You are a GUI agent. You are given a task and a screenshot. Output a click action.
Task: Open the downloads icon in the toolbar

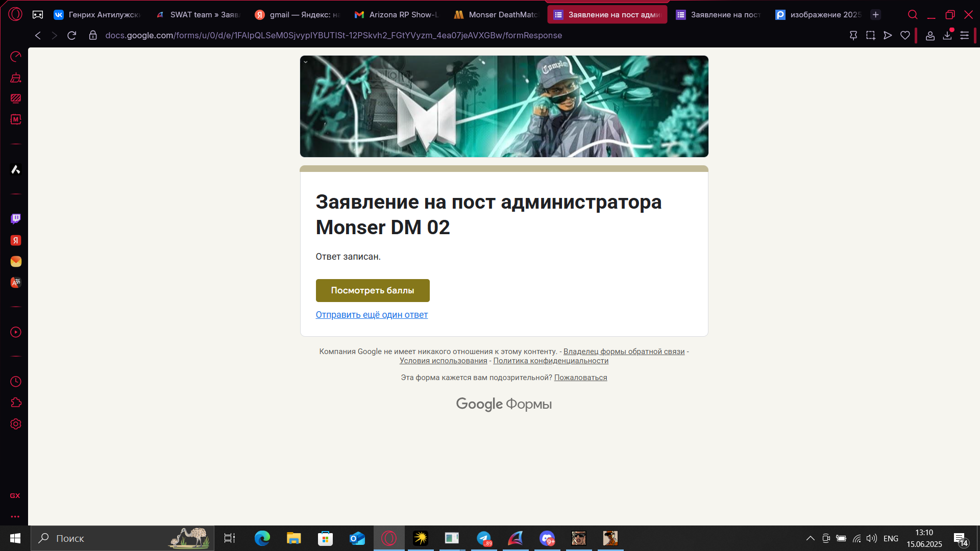pyautogui.click(x=947, y=35)
